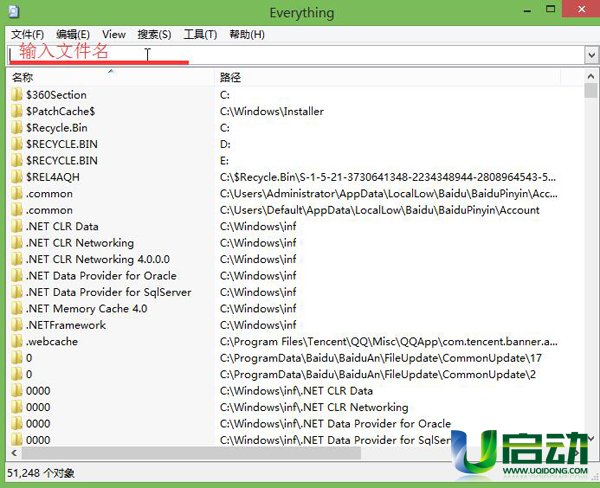The height and width of the screenshot is (488, 600).
Task: Select the .NET Data Provider for Oracle icon
Action: click(x=16, y=276)
